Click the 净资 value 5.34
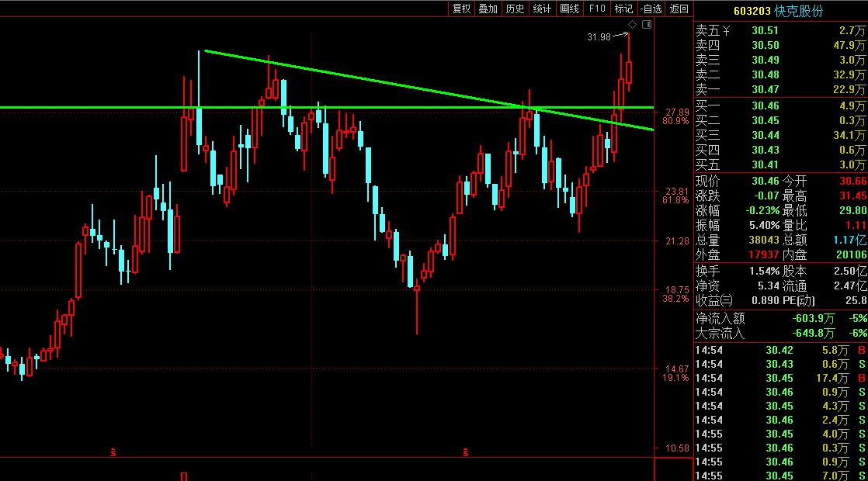 click(769, 285)
